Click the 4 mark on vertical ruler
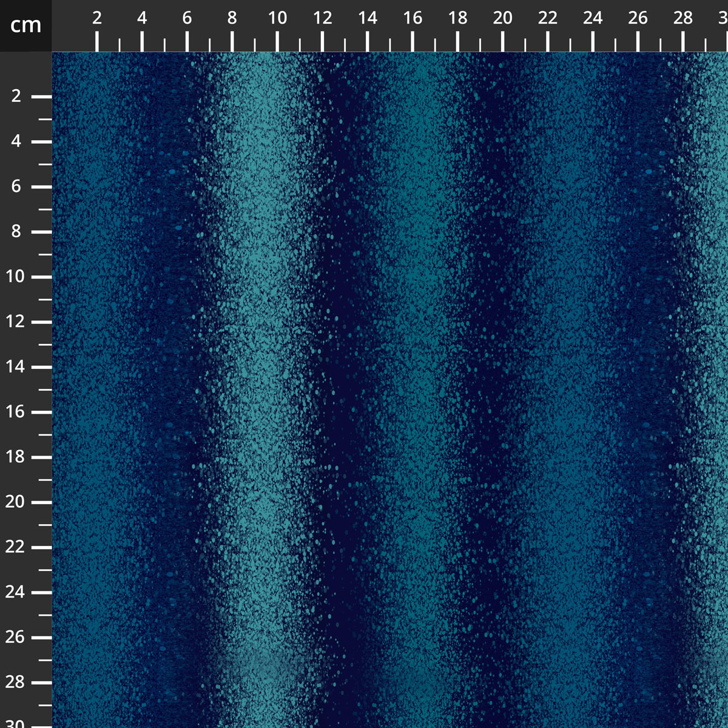Viewport: 728px width, 728px height. (x=16, y=141)
